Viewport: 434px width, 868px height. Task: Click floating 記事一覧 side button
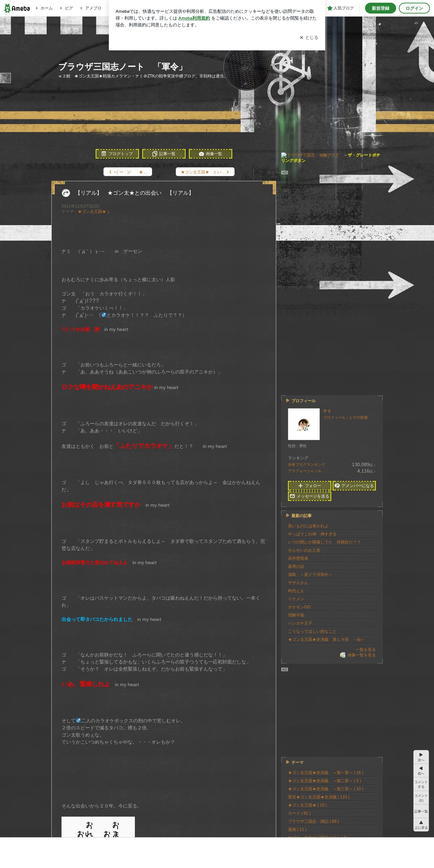click(421, 811)
